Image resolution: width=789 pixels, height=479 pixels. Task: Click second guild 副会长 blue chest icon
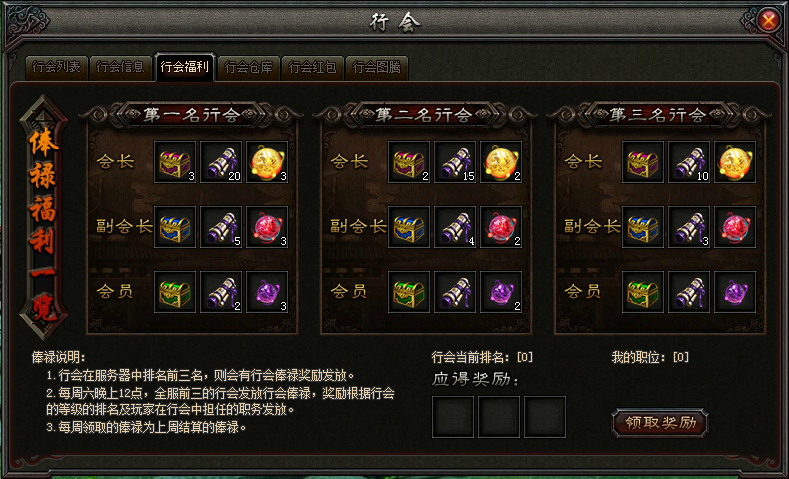coord(409,227)
